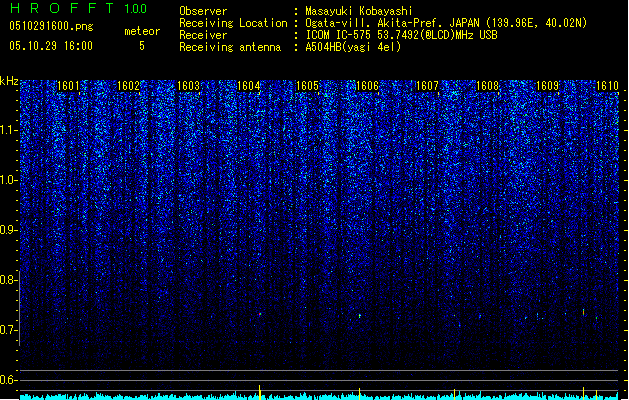
Task: Click the antenna text A504HB(yagi 4el)
Action: point(353,47)
